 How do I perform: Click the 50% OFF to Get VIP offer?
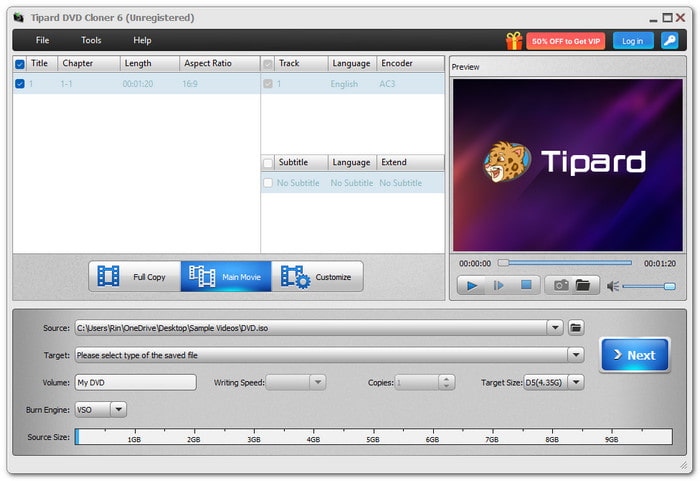coord(566,41)
